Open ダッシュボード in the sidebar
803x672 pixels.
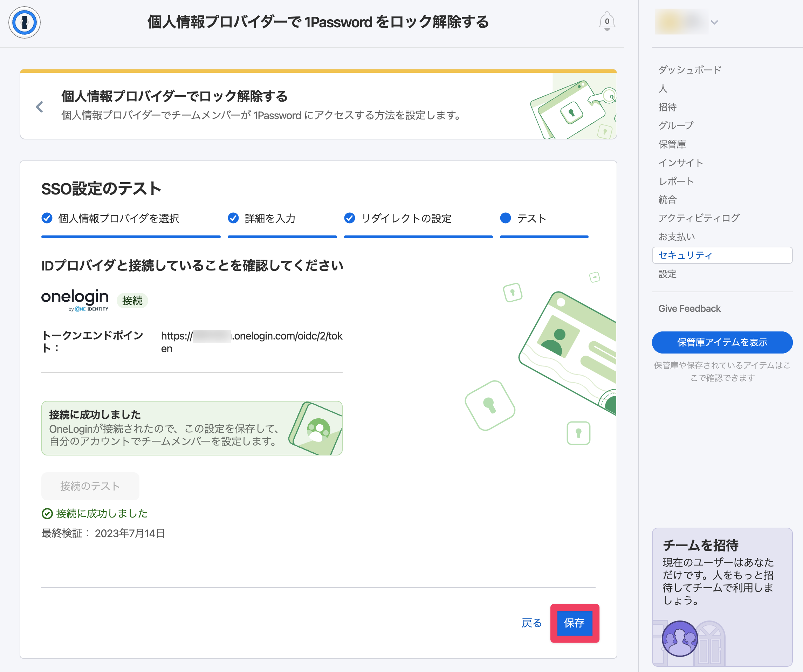690,70
